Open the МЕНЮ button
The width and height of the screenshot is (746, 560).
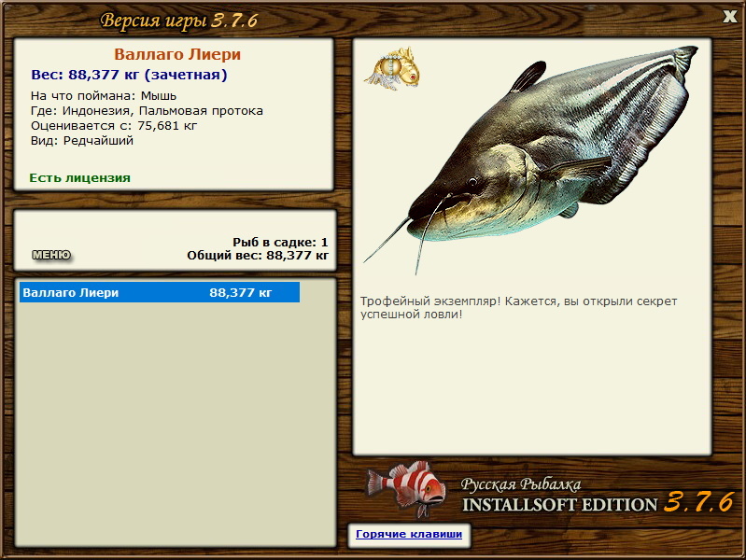[x=51, y=255]
